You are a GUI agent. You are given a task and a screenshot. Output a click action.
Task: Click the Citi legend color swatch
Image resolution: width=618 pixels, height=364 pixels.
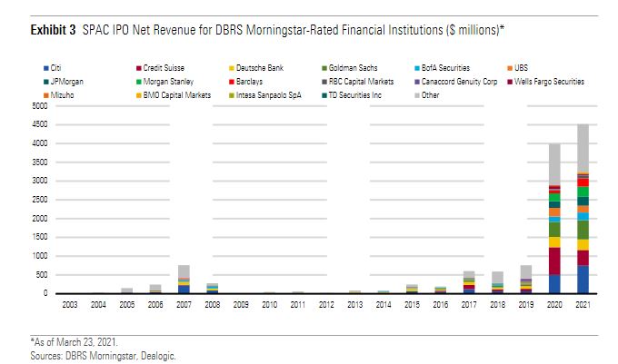(x=46, y=68)
